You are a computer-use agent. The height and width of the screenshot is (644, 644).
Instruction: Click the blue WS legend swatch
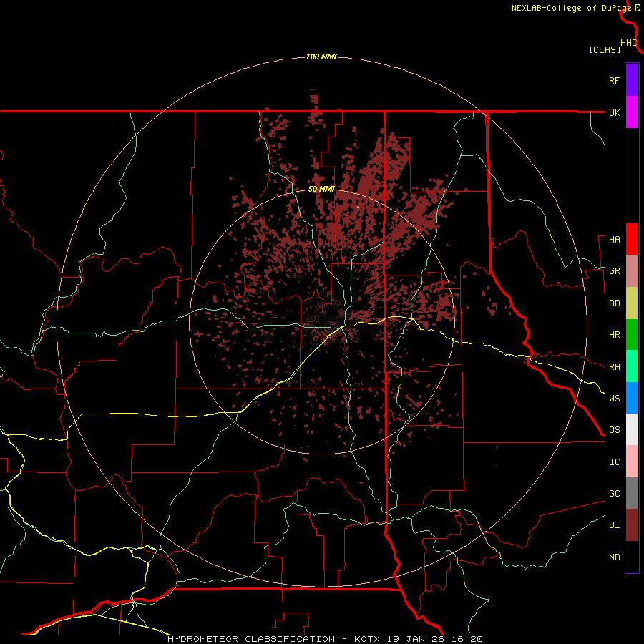632,398
